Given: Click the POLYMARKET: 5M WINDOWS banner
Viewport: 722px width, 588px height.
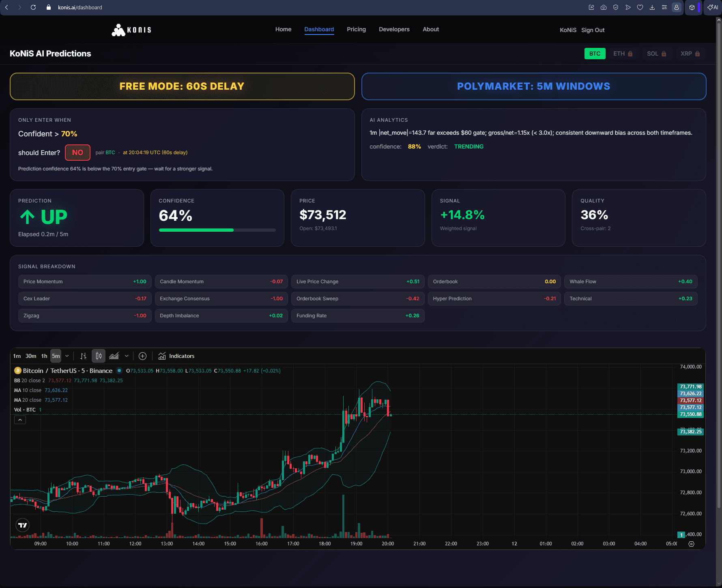Looking at the screenshot, I should (x=534, y=86).
